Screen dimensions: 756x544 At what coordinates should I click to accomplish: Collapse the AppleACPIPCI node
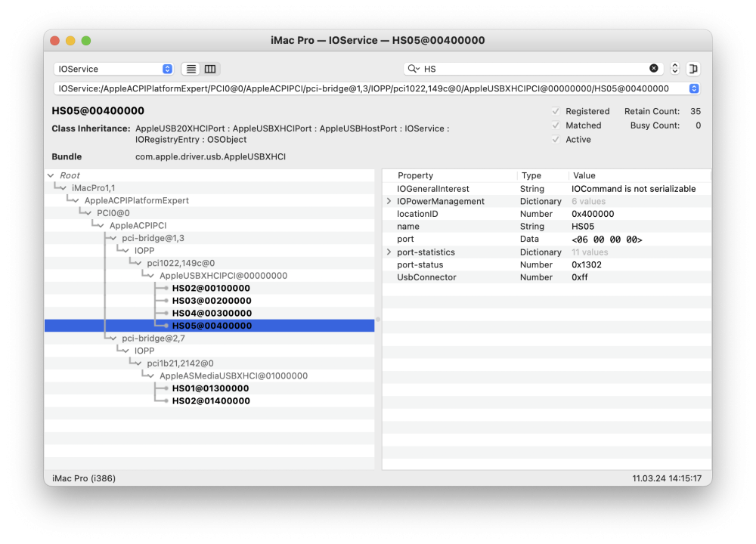pos(101,225)
